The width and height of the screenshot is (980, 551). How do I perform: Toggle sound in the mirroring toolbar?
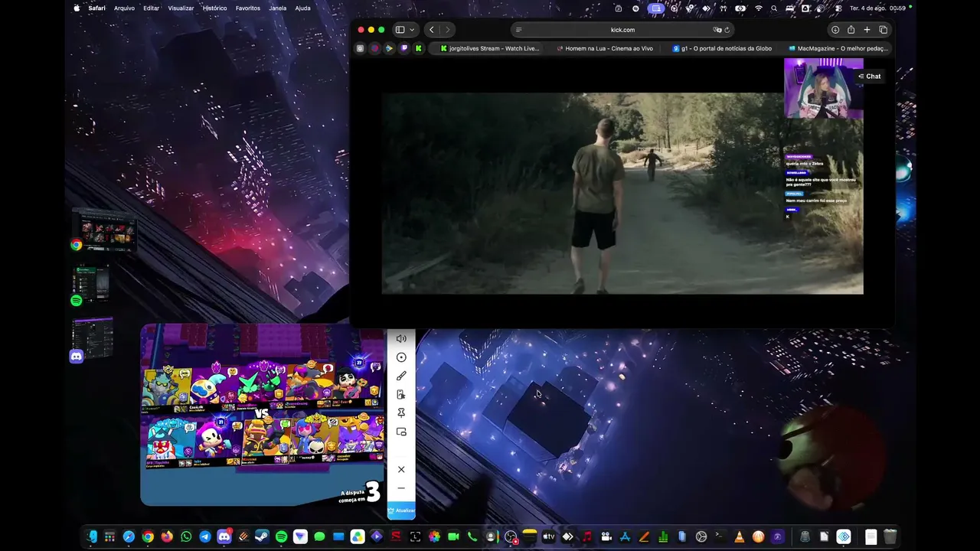pos(401,339)
